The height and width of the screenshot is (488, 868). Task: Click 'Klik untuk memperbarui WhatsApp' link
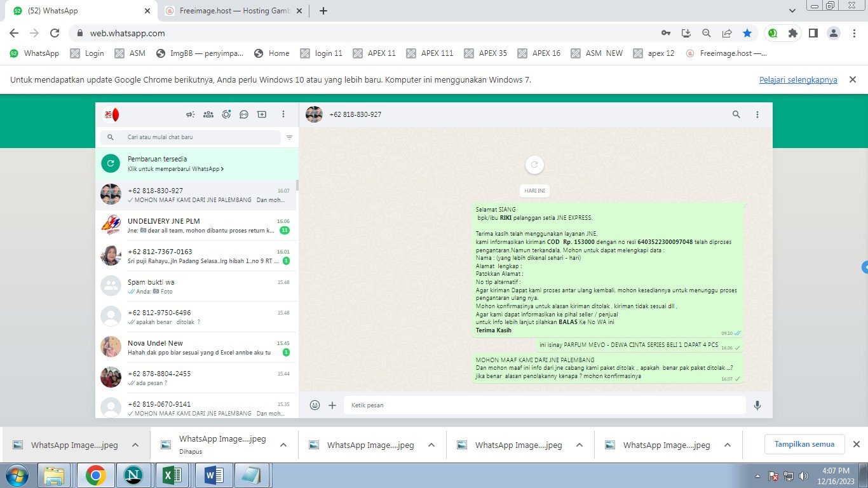(x=175, y=169)
